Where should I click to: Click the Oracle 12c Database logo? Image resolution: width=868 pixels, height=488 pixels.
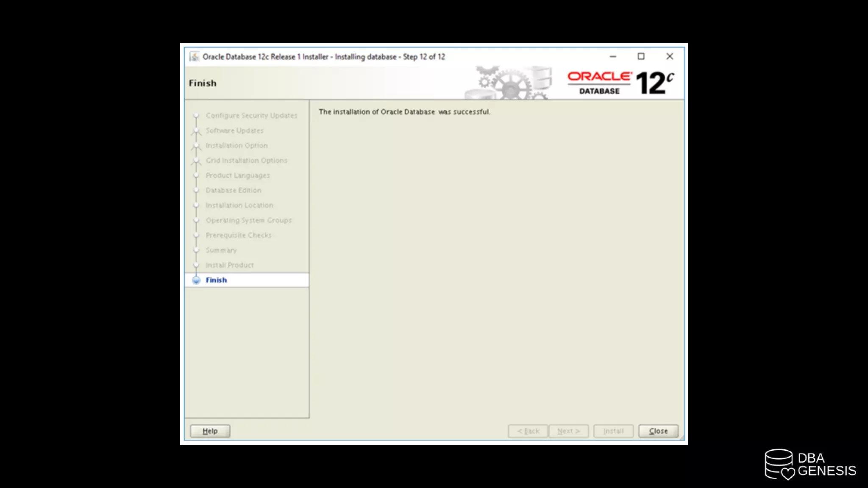tap(620, 83)
